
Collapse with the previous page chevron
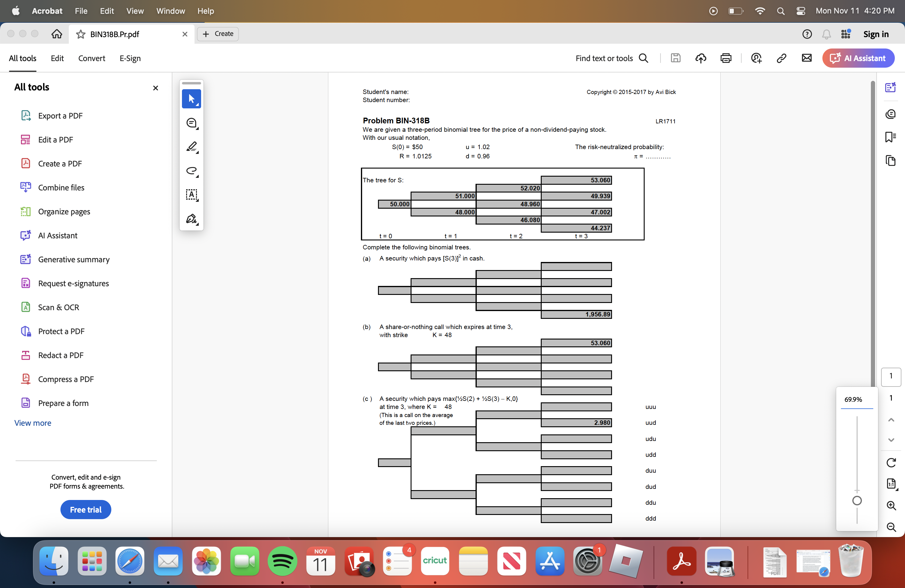pos(891,420)
